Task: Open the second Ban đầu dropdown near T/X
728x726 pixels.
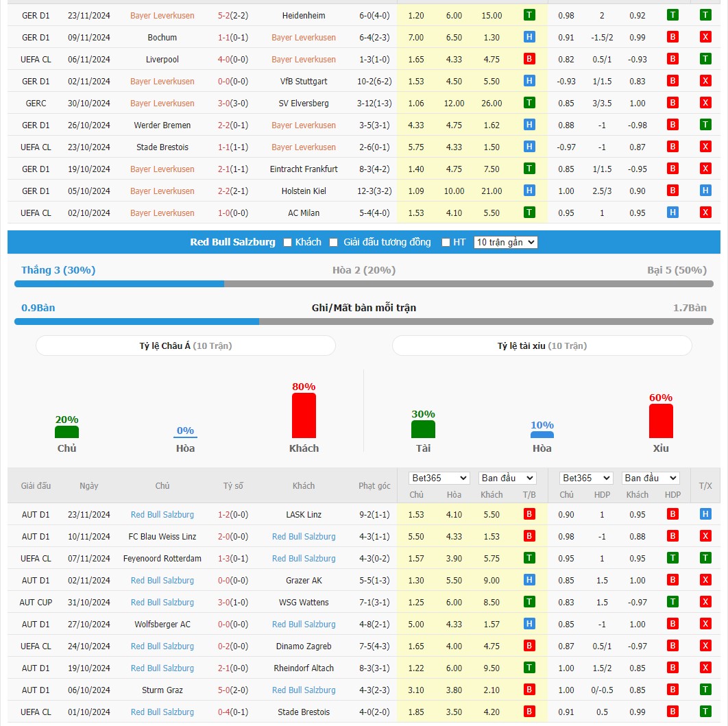Action: (651, 478)
